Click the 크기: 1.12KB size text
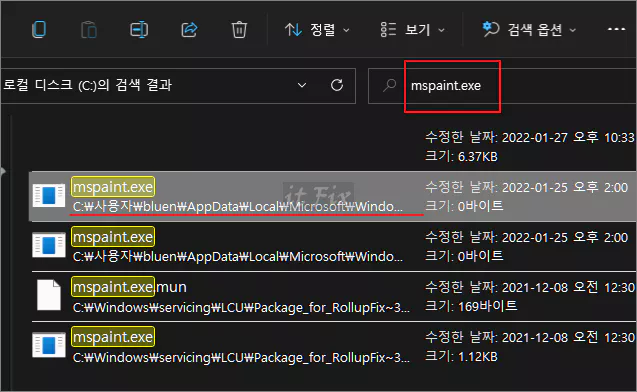637x392 pixels. click(462, 356)
